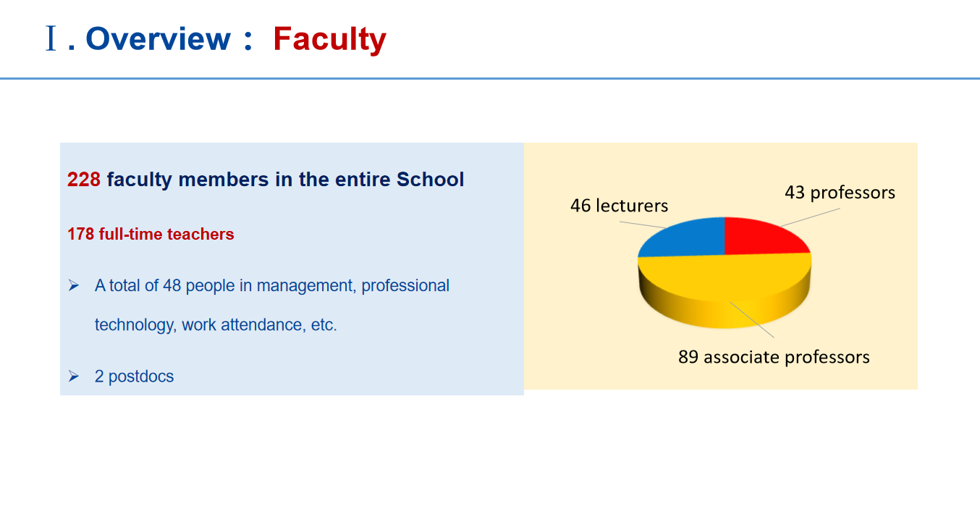Select the '2 postdocs' line

[x=134, y=377]
